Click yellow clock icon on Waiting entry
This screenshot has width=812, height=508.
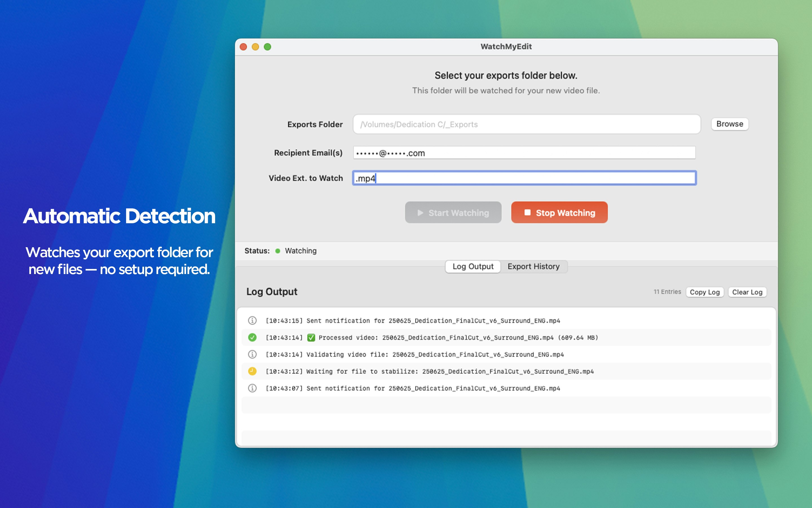(x=252, y=371)
